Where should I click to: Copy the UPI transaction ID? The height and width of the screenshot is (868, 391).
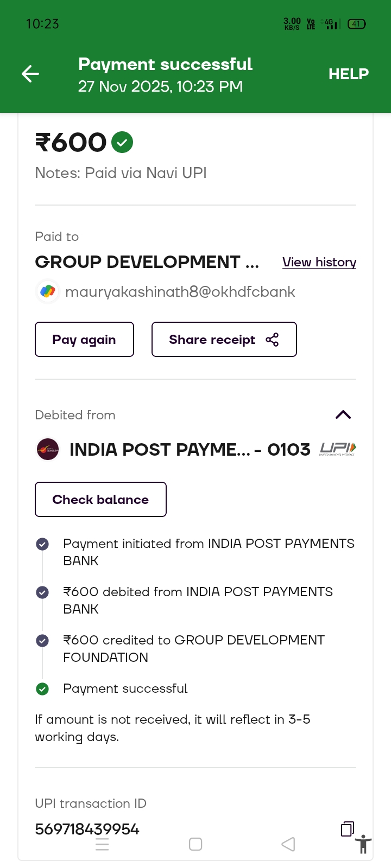click(x=348, y=828)
